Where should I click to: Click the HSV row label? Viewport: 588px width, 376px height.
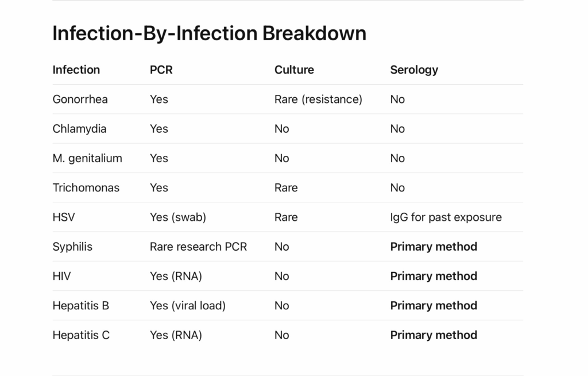tap(64, 217)
